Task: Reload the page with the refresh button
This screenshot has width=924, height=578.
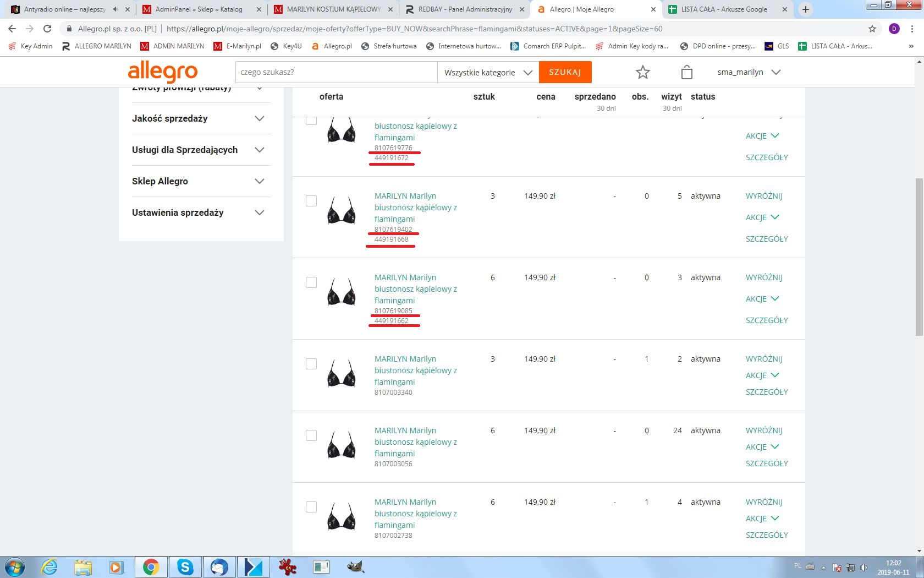Action: coord(47,29)
